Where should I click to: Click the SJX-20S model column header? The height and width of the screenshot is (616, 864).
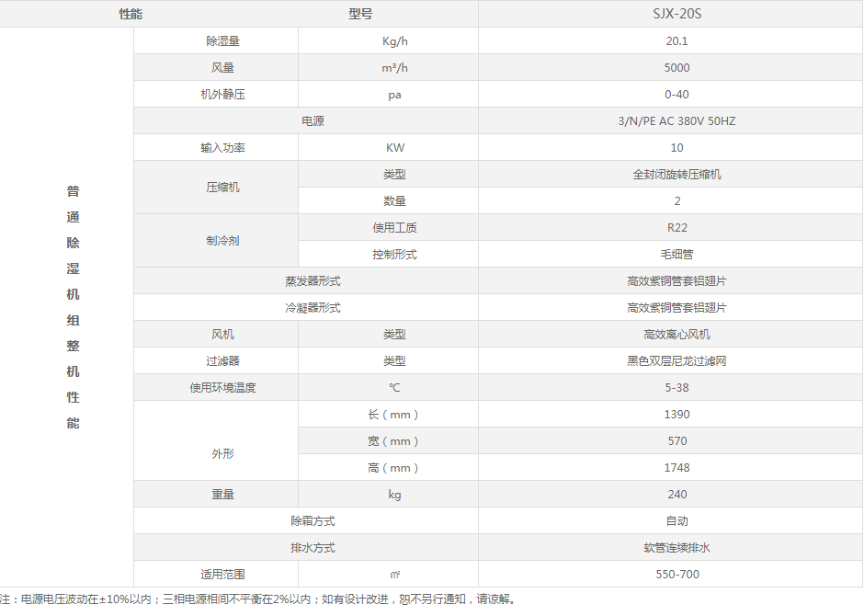tap(676, 15)
